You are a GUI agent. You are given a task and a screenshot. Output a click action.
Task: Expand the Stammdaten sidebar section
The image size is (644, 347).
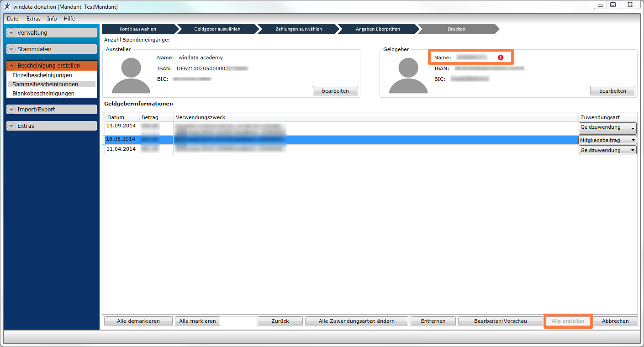coord(52,49)
